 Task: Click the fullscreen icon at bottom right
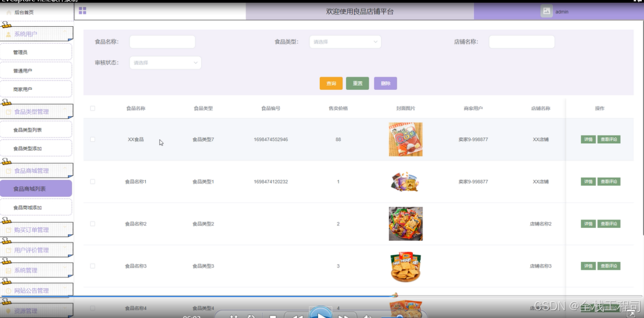click(x=631, y=313)
